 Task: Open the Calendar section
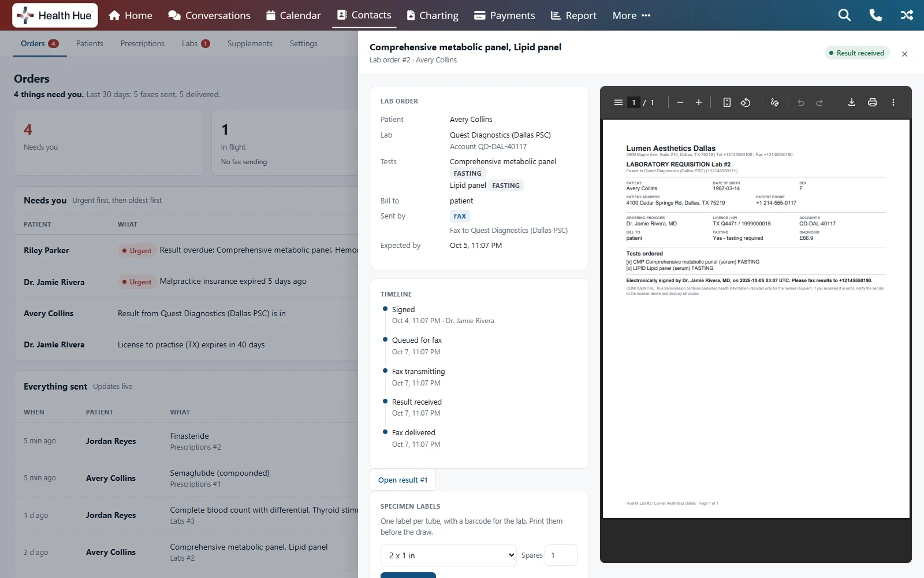tap(293, 16)
